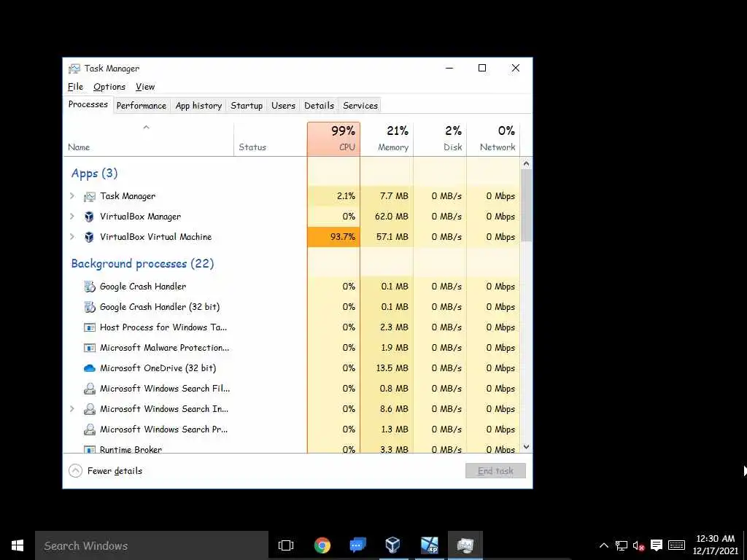Click Host Process for Windows Tasks icon
747x560 pixels.
[90, 327]
